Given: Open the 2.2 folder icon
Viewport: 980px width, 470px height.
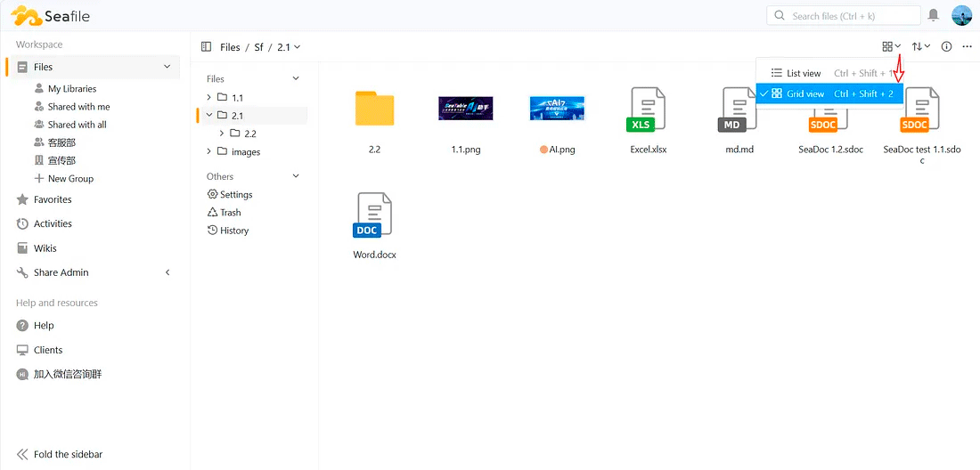Looking at the screenshot, I should 374,109.
